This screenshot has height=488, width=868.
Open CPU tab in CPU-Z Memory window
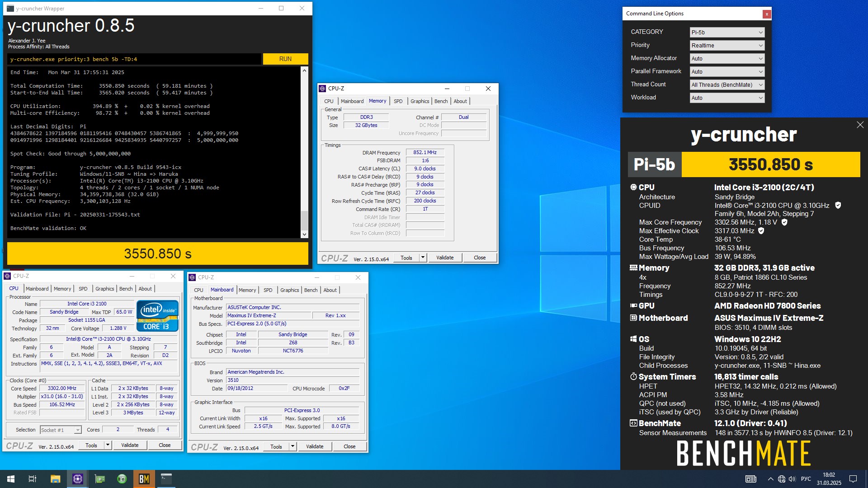tap(329, 101)
